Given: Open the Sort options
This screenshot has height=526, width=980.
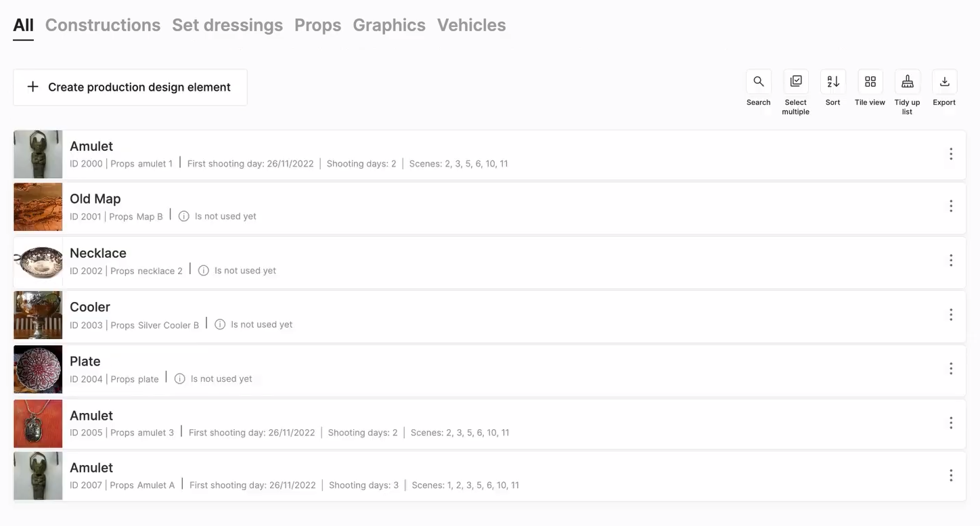Looking at the screenshot, I should 832,82.
